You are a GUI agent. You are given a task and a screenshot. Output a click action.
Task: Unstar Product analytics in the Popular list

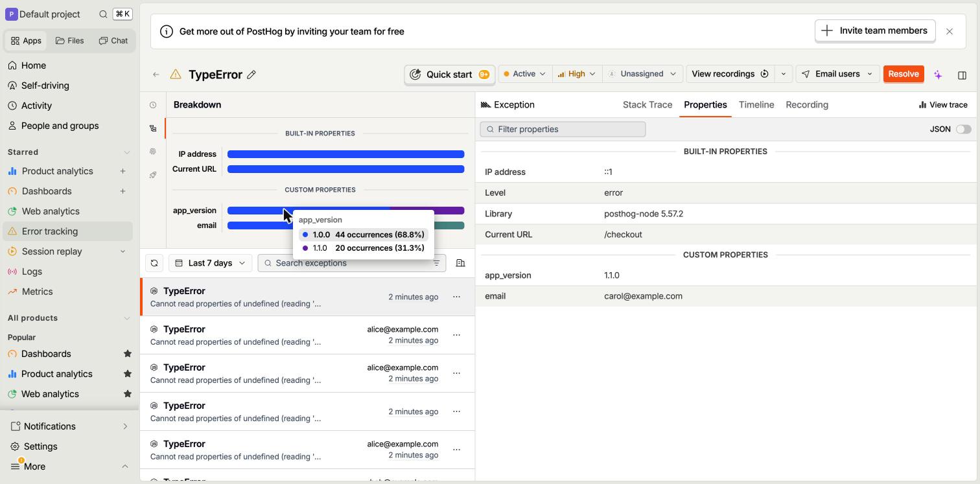coord(128,374)
